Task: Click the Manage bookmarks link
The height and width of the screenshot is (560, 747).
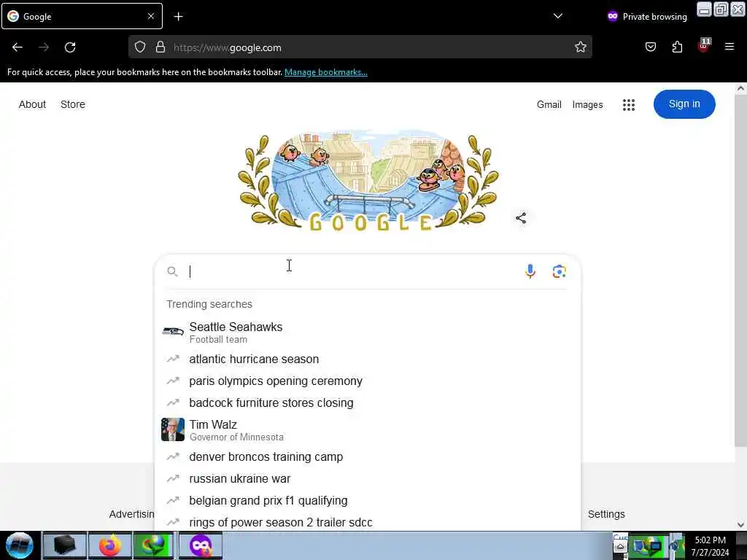Action: [326, 72]
